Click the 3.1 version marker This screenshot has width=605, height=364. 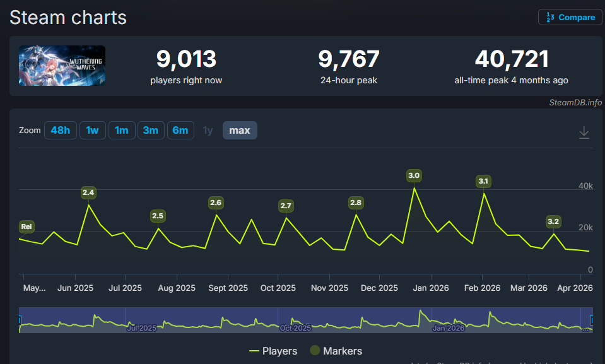point(483,181)
